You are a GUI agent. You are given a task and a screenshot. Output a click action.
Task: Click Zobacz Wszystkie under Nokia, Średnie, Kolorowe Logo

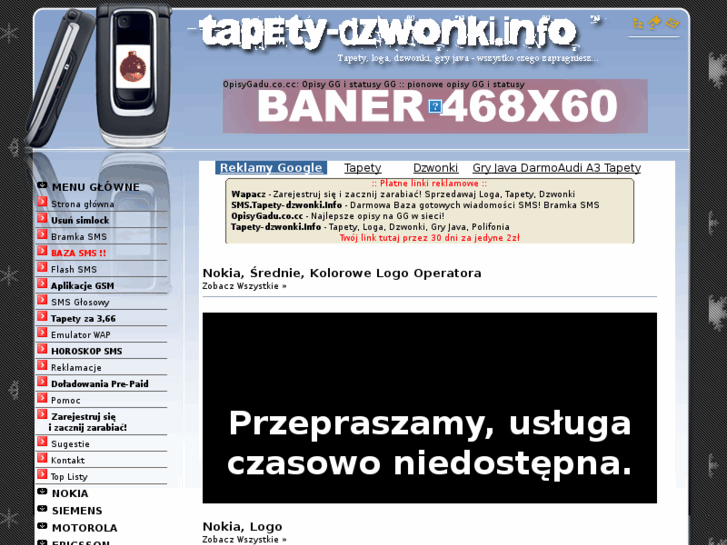244,286
